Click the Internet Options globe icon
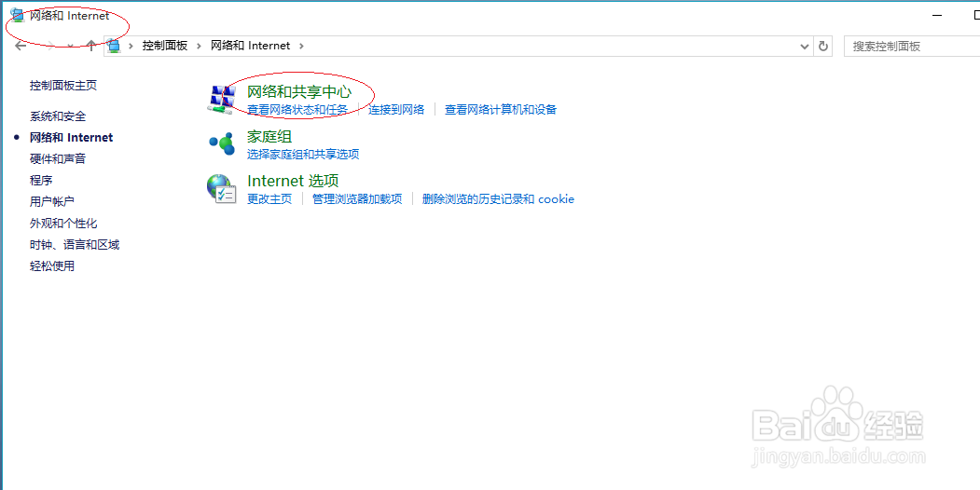This screenshot has width=980, height=490. tap(221, 188)
